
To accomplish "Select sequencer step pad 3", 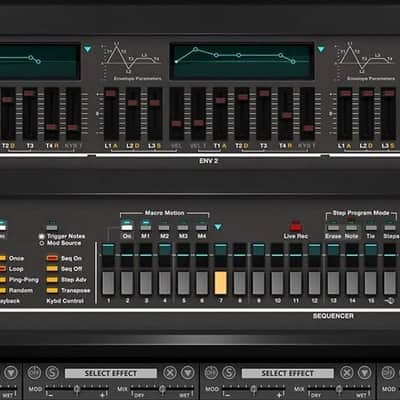I will tap(146, 283).
